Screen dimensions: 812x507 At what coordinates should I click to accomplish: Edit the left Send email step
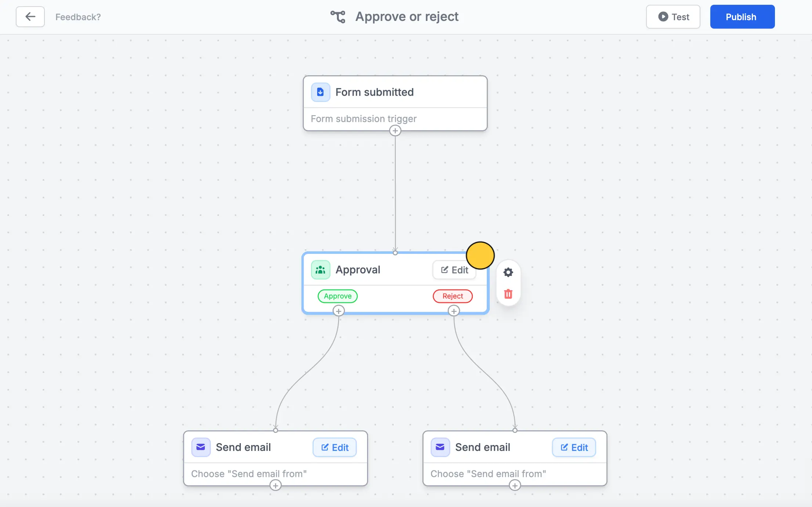[x=334, y=447]
